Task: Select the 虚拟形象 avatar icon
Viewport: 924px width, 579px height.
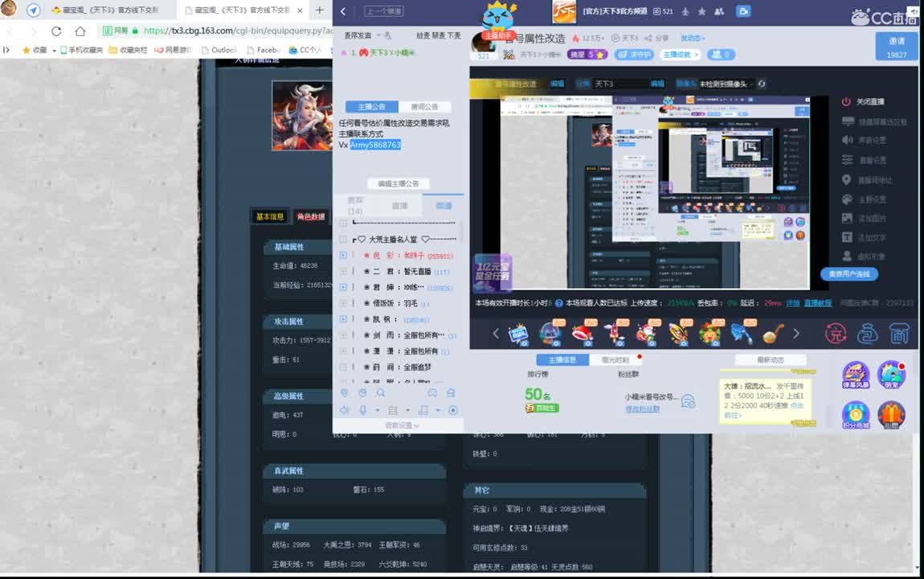Action: (846, 256)
